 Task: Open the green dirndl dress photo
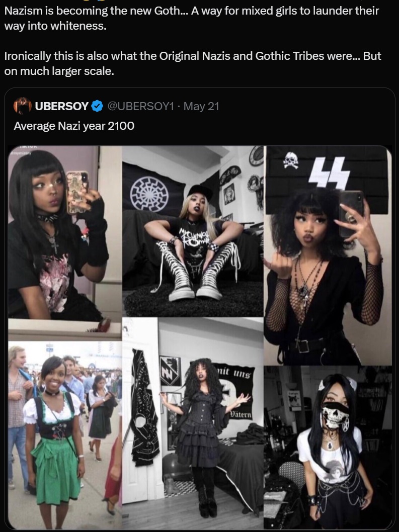pyautogui.click(x=64, y=435)
